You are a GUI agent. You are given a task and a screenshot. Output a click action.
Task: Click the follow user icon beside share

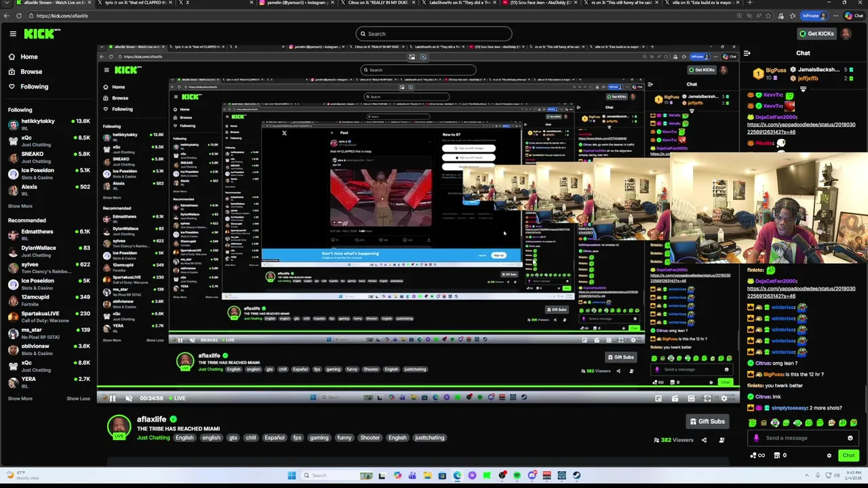722,441
